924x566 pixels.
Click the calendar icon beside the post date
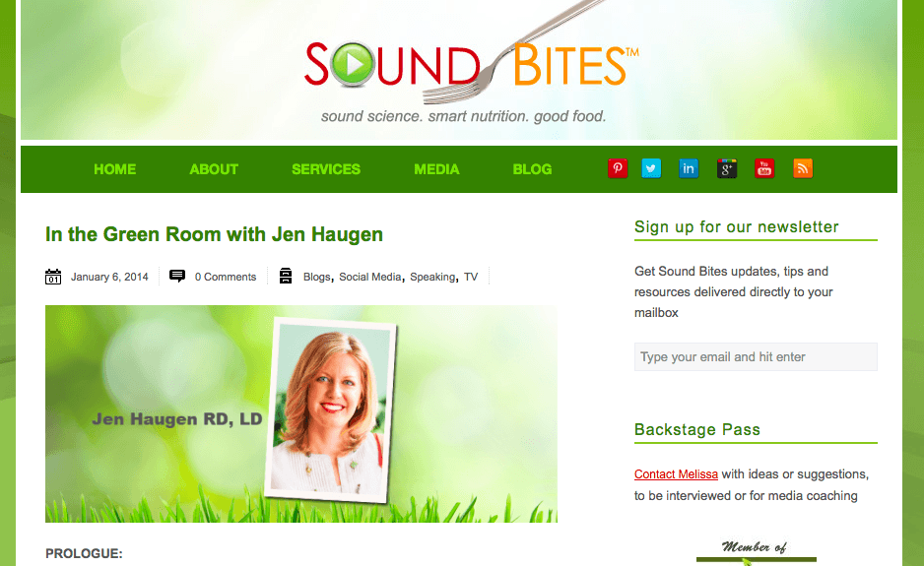click(x=53, y=277)
